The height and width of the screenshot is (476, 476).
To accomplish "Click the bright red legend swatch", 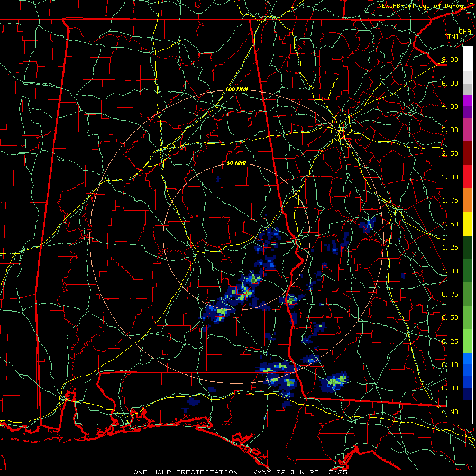I will coord(467,177).
